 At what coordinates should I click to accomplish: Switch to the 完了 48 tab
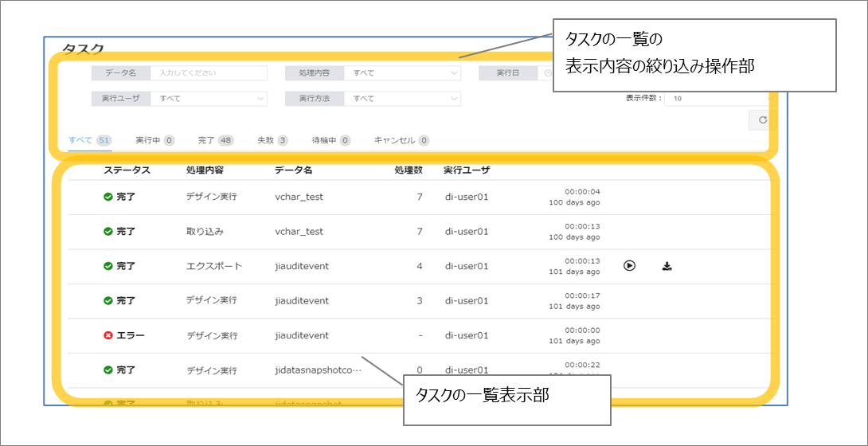[x=216, y=140]
